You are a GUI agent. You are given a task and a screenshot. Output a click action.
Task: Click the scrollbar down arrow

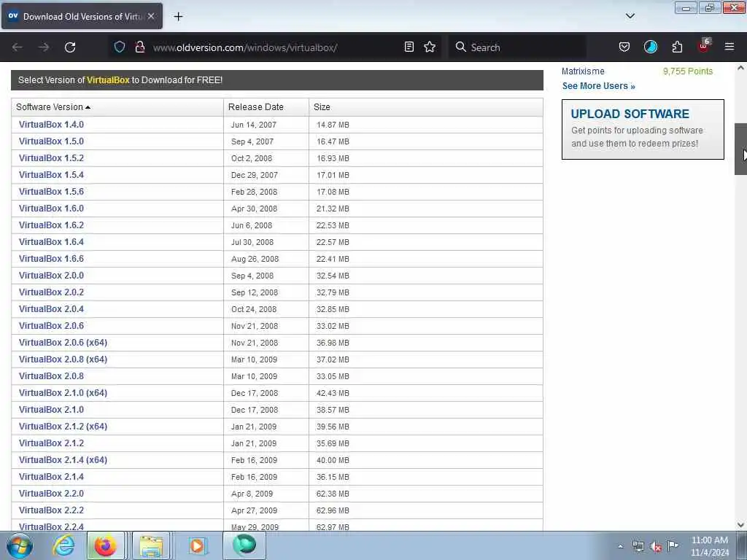[x=740, y=525]
